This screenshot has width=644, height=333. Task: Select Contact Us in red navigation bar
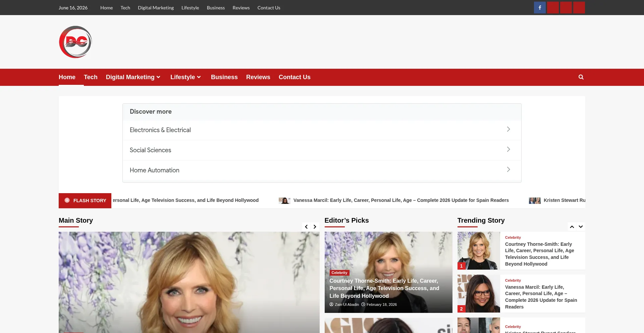(x=294, y=77)
